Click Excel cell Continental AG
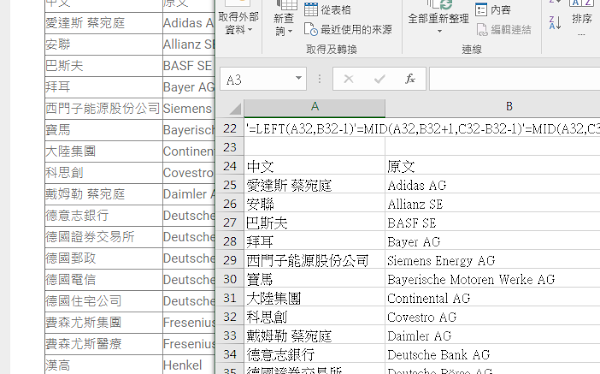This screenshot has width=600, height=374. click(x=493, y=298)
